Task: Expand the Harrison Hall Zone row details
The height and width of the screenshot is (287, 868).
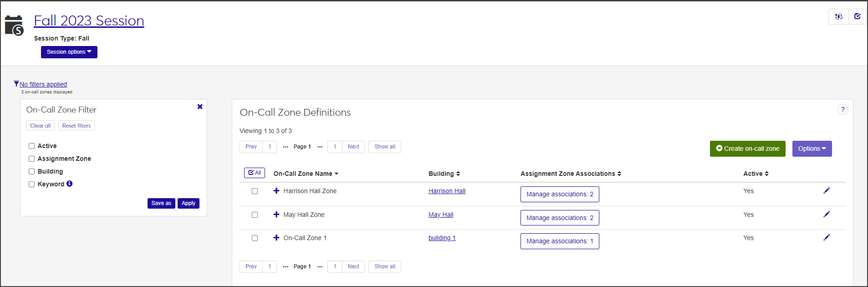Action: [276, 191]
